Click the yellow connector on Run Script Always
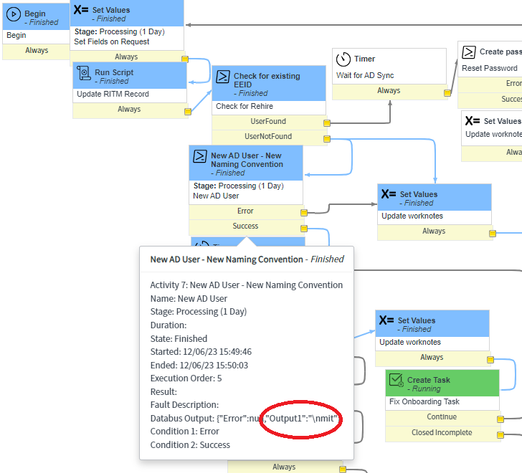522x473 pixels. pos(188,111)
